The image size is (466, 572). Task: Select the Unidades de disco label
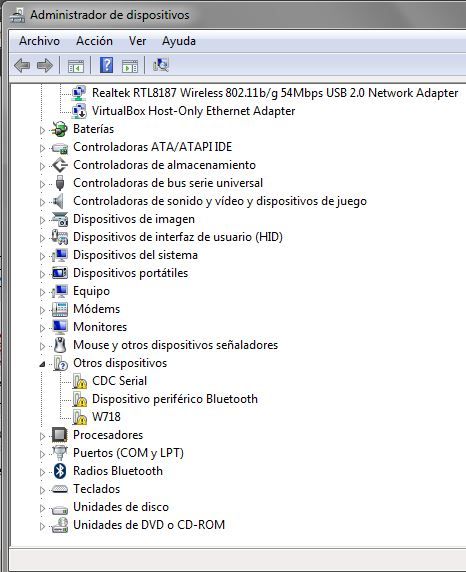(121, 507)
